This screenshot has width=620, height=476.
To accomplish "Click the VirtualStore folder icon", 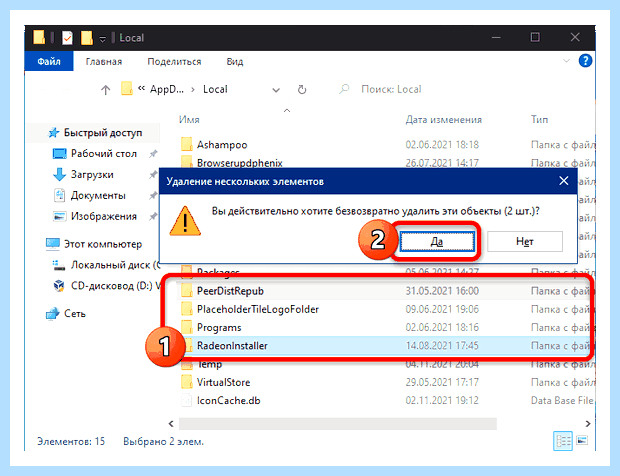I will [x=187, y=382].
